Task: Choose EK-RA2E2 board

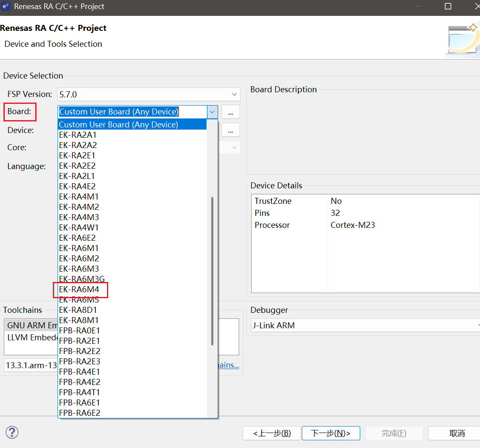Action: click(x=132, y=166)
